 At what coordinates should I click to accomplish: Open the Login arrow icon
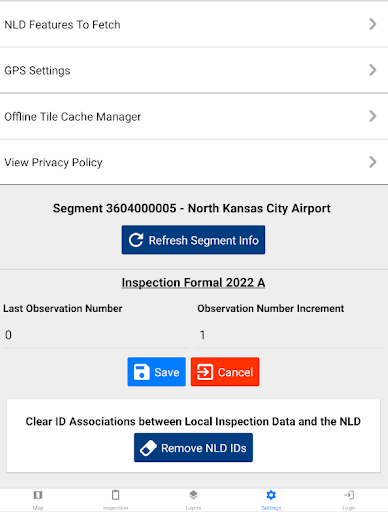point(349,495)
